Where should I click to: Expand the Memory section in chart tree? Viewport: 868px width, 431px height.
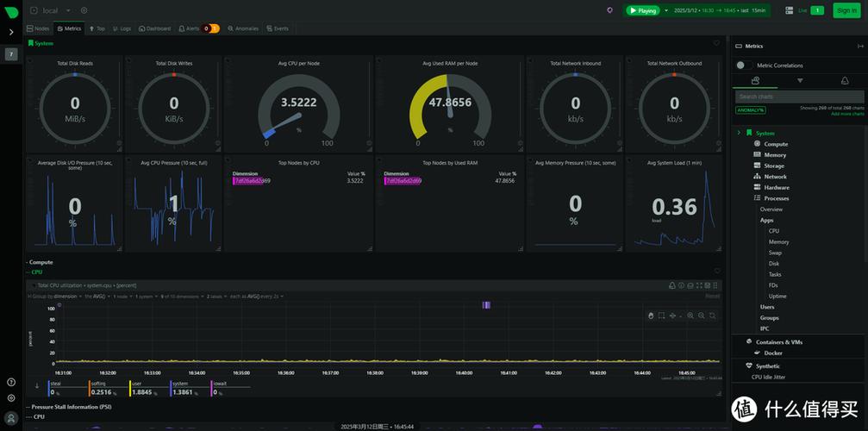775,155
